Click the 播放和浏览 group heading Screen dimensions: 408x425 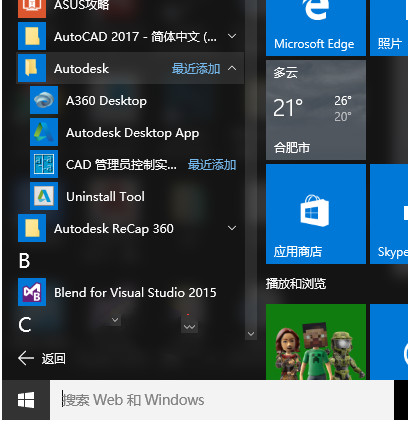[296, 284]
